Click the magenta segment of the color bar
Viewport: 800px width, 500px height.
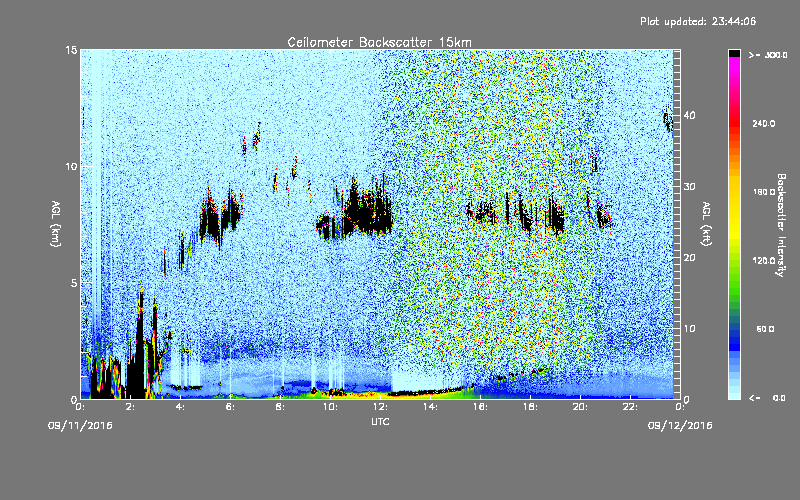734,62
